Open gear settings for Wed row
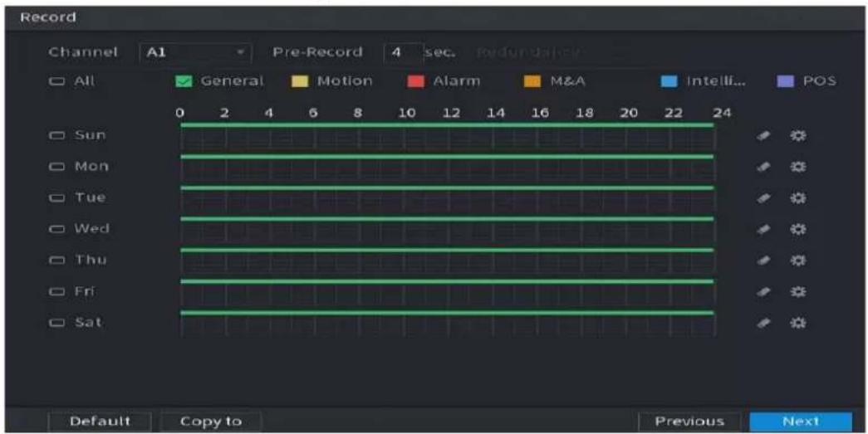 coord(798,229)
